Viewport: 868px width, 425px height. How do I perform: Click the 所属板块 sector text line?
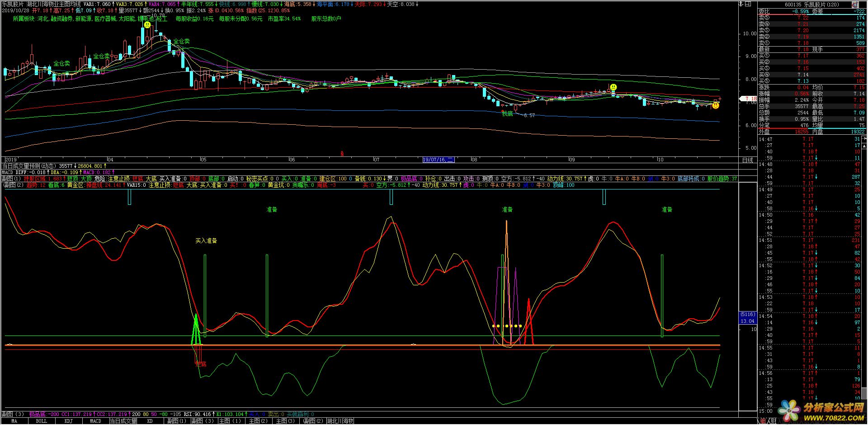90,19
